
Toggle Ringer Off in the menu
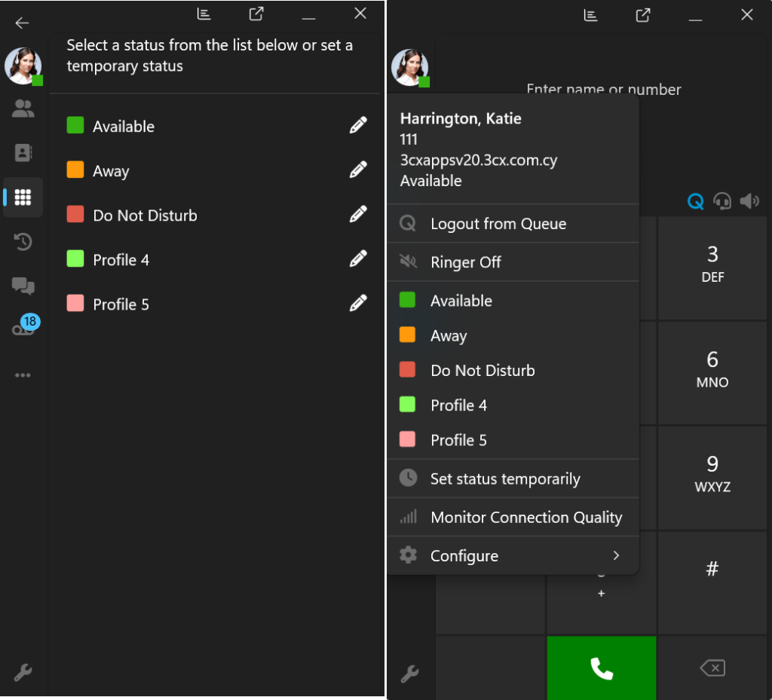(513, 262)
